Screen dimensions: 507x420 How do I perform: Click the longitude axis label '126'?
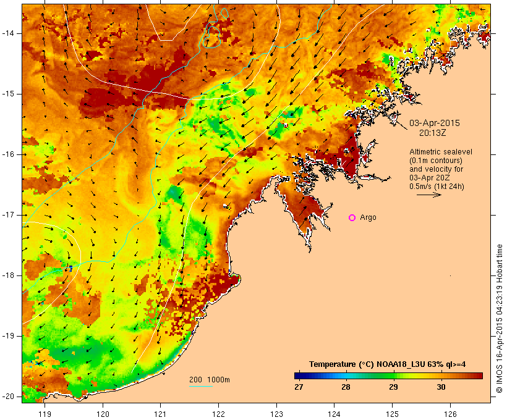click(x=450, y=414)
